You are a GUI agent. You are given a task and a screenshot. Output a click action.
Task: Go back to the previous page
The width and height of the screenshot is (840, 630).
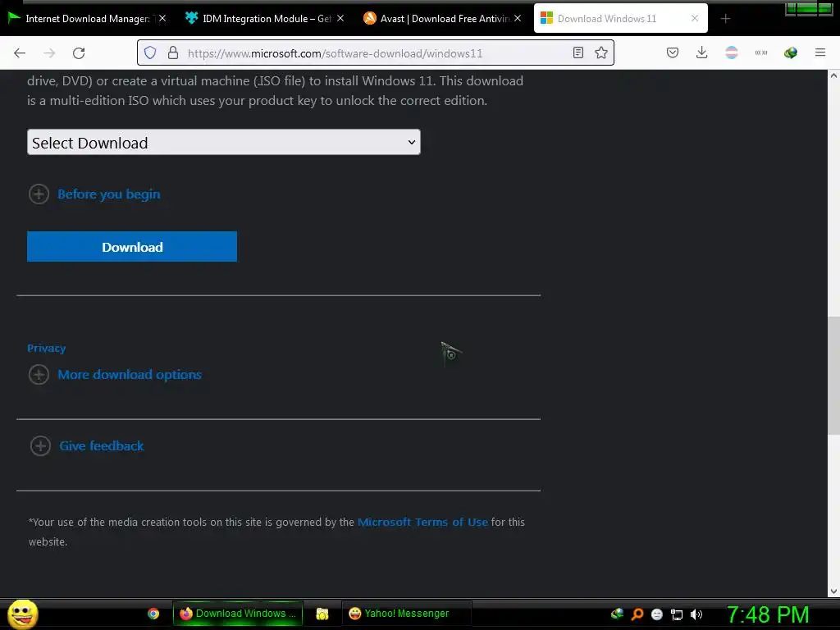coord(20,53)
